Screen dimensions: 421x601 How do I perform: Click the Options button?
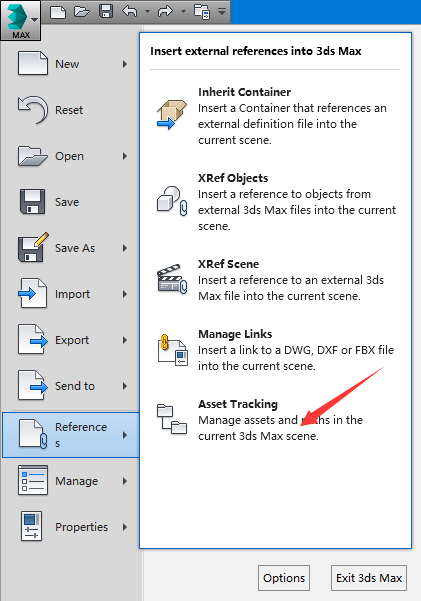[x=284, y=578]
